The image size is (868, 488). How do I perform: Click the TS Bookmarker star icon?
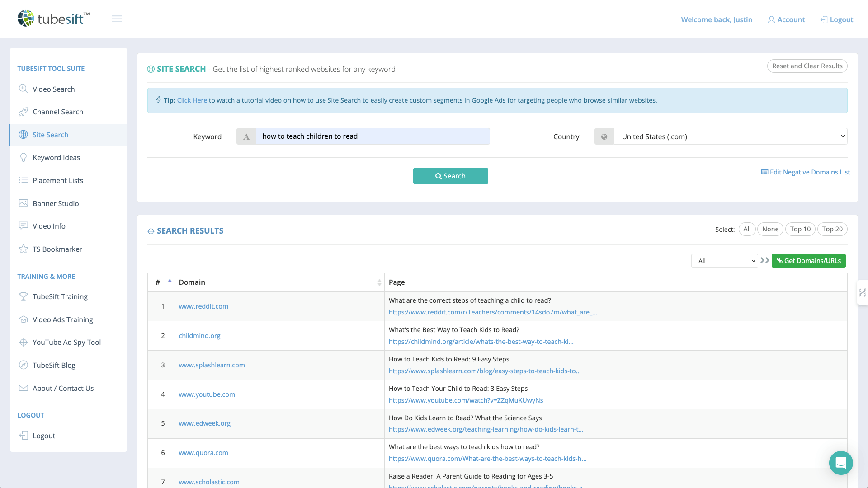23,249
